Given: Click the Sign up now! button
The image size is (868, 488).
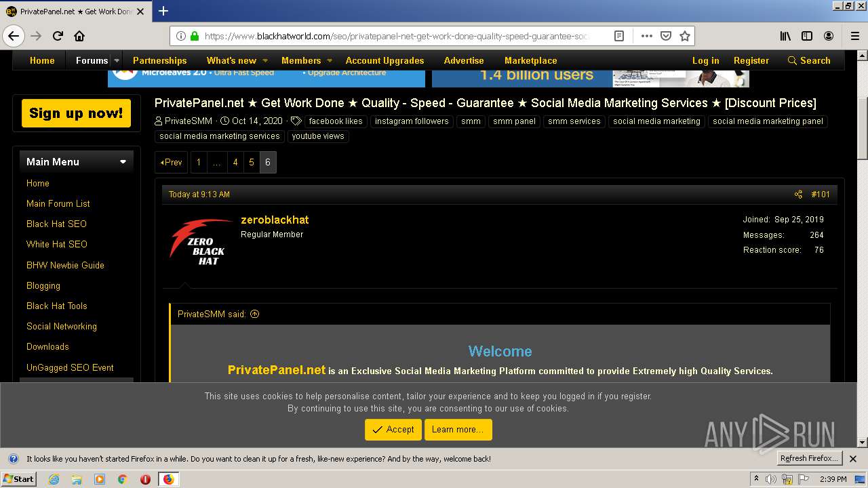Looking at the screenshot, I should [x=76, y=113].
